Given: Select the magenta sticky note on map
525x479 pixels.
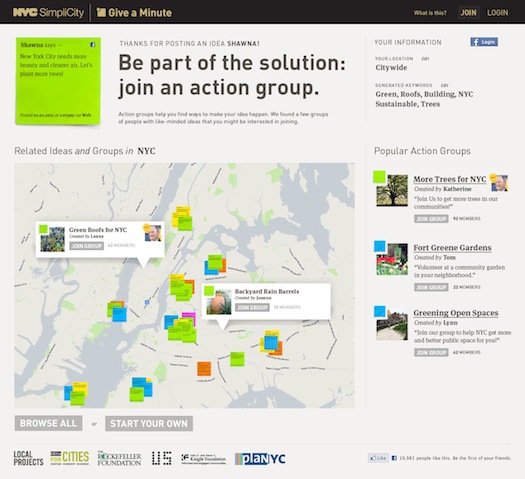Looking at the screenshot, I should pyautogui.click(x=190, y=316).
